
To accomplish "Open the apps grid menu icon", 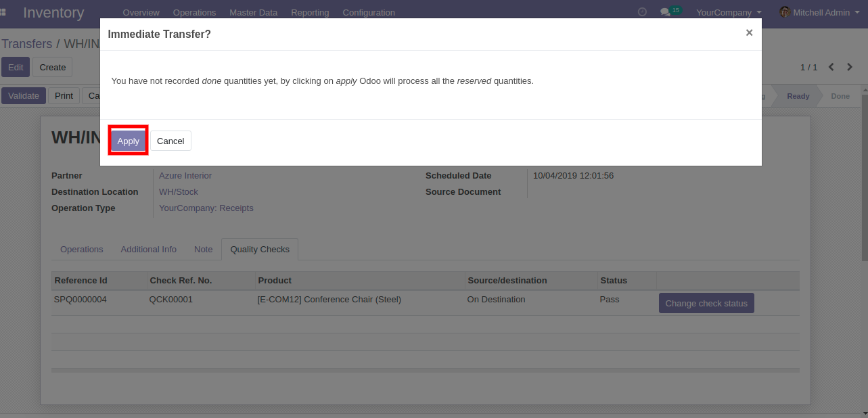I will point(3,12).
